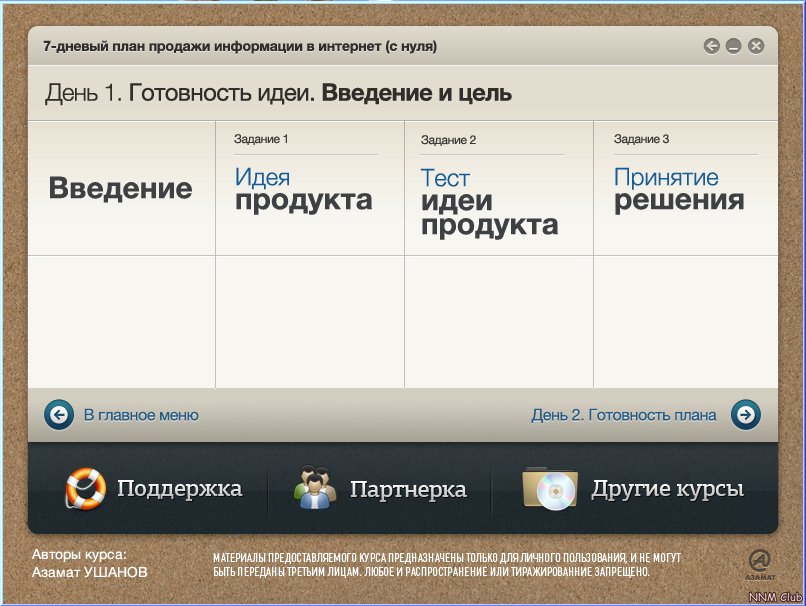This screenshot has height=606, width=806.
Task: Select Идея продукта task
Action: (303, 189)
